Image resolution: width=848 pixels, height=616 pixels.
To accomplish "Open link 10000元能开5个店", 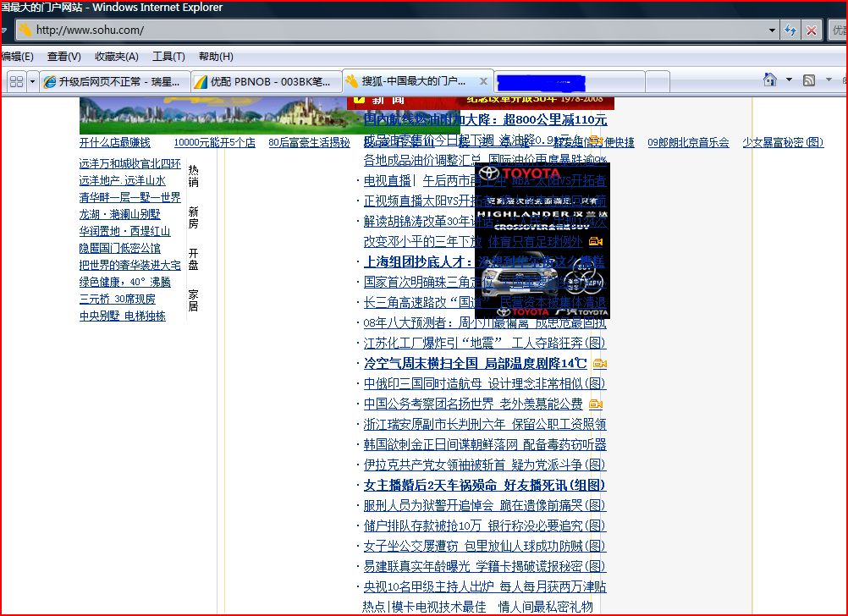I will (214, 143).
